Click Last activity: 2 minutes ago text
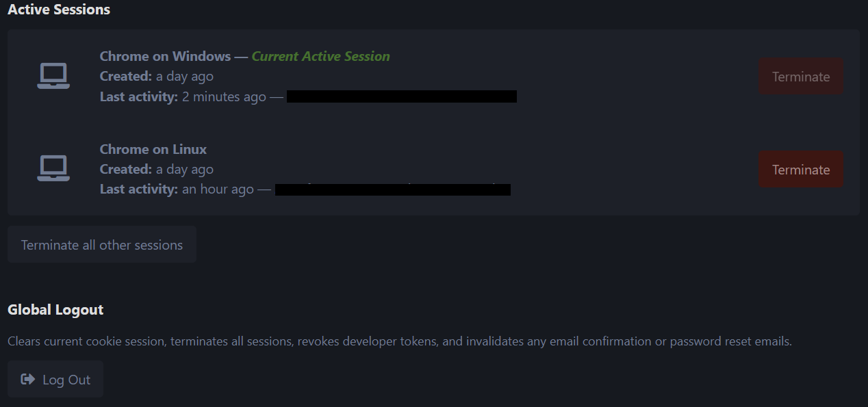 183,96
